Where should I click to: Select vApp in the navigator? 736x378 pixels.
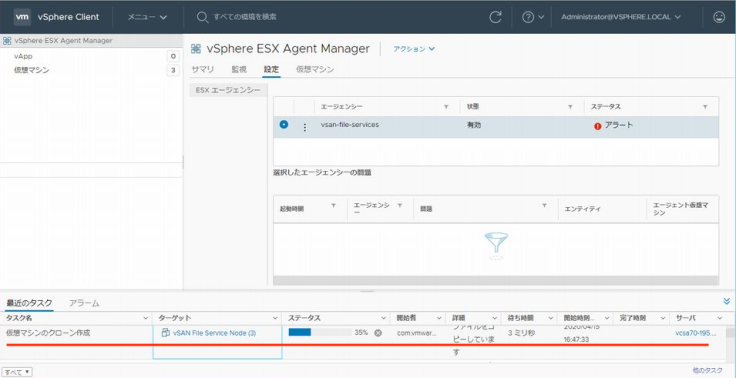point(23,56)
